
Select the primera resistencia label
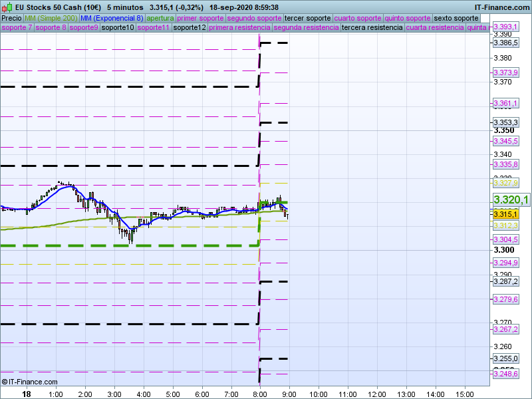pyautogui.click(x=239, y=28)
